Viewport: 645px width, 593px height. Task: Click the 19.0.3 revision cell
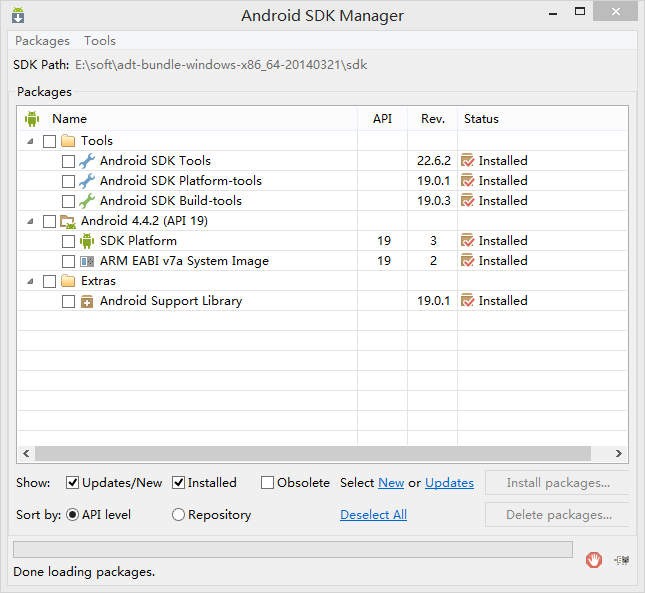click(434, 201)
